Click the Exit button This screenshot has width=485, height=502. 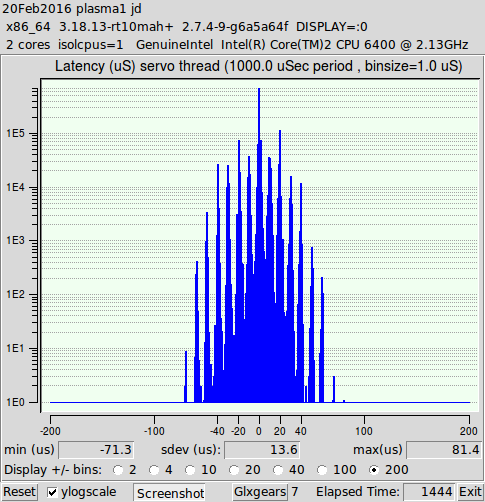[470, 492]
